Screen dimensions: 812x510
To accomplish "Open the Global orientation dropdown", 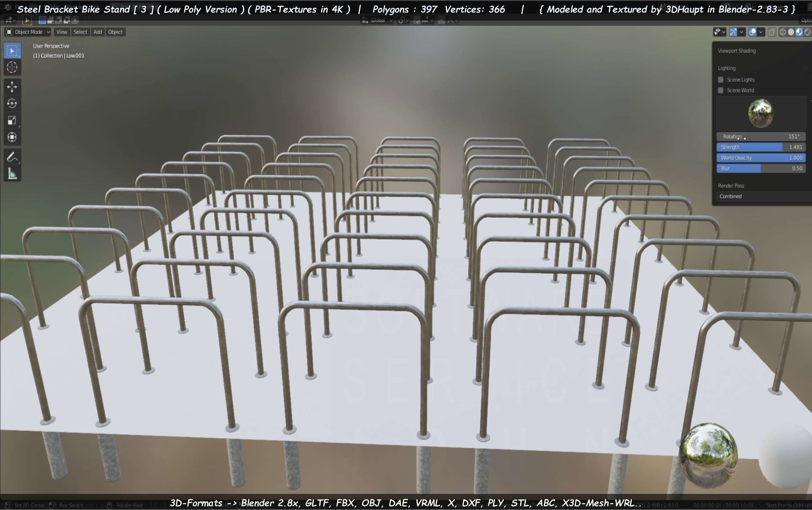I will (x=378, y=21).
